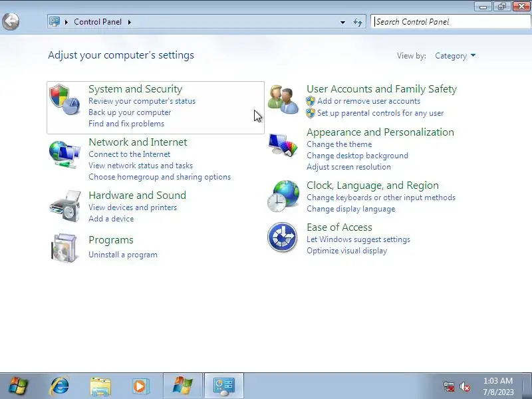Screen dimensions: 532x399
Task: Open the System and Security shield icon
Action: (x=65, y=99)
